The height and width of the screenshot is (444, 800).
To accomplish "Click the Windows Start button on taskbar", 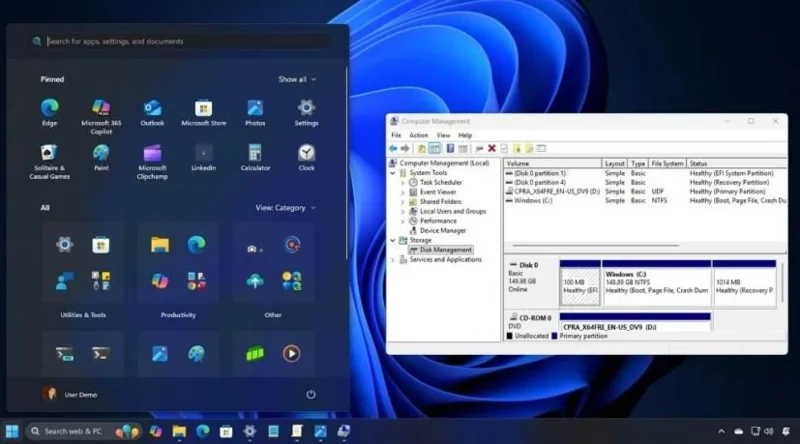I will pos(12,432).
